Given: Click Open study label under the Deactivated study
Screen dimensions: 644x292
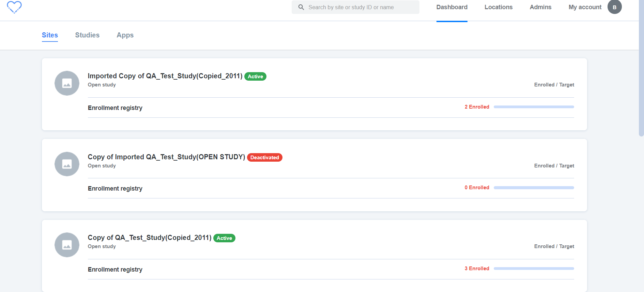Looking at the screenshot, I should pos(102,166).
